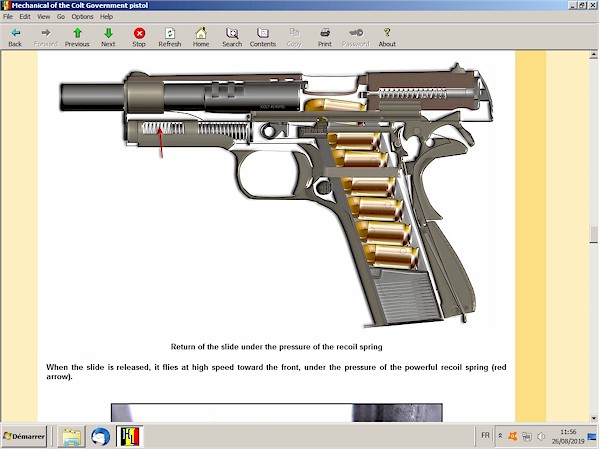Click the orange antivirus tray icon
The width and height of the screenshot is (600, 450).
513,436
